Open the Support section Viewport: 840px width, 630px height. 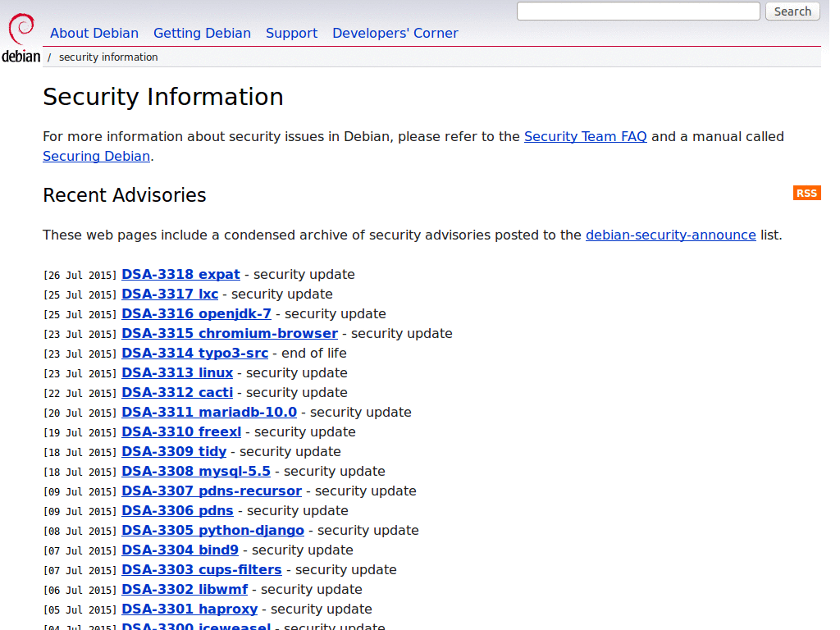tap(291, 33)
